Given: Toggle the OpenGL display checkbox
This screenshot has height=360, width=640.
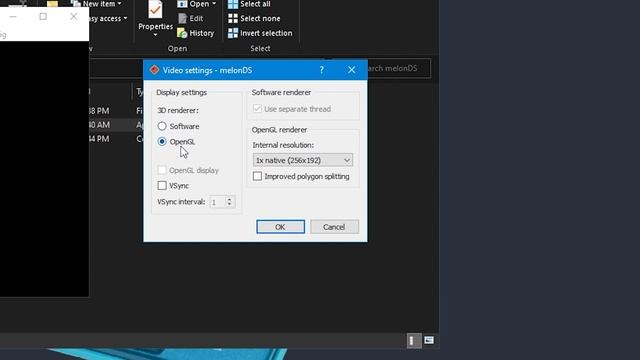Looking at the screenshot, I should (162, 170).
